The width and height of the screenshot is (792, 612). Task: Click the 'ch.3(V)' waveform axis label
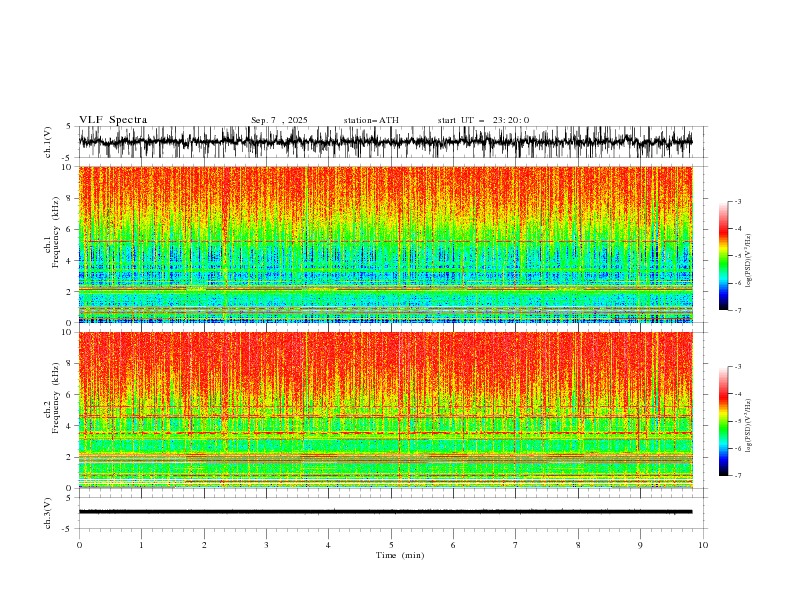(48, 513)
